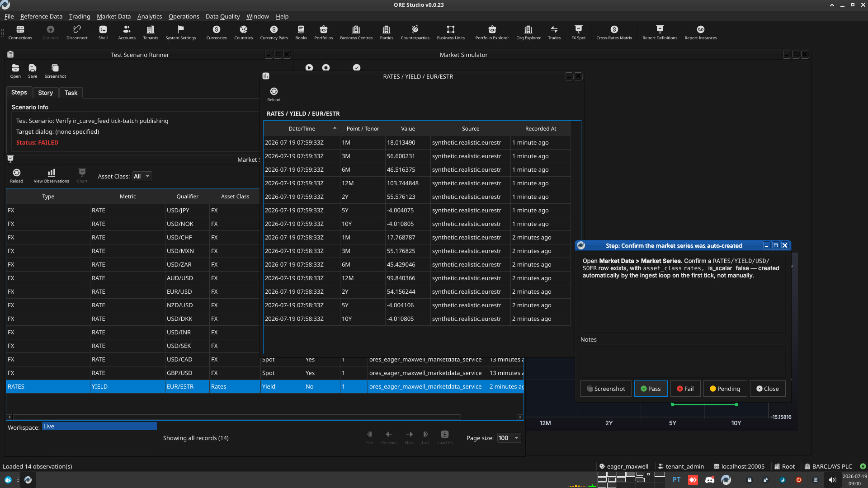Select the USD/JPY row in the series table
This screenshot has width=868, height=488.
tap(133, 210)
